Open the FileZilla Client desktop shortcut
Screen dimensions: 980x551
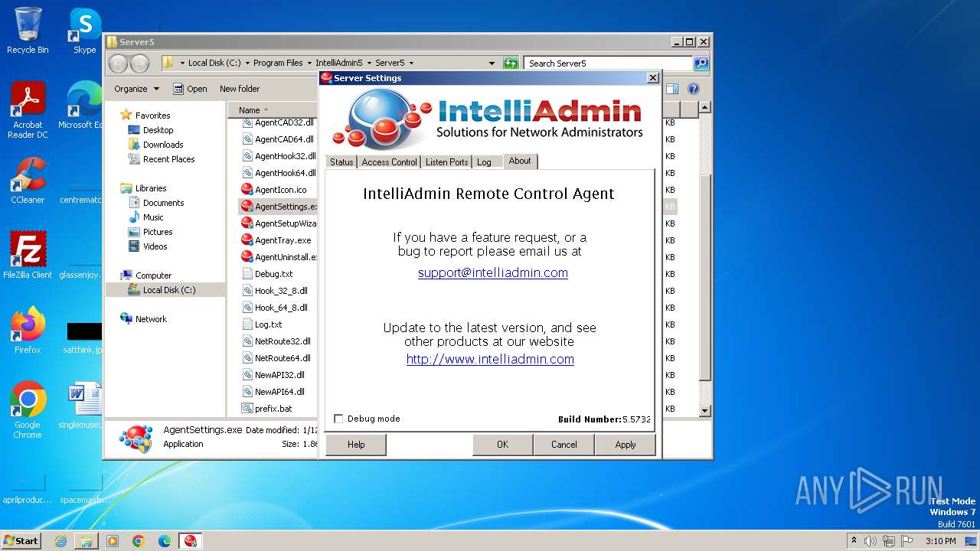[x=28, y=255]
